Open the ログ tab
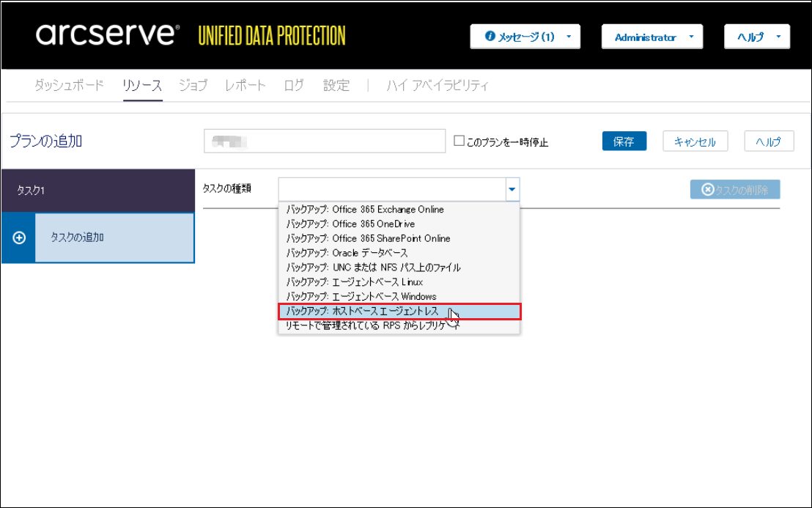This screenshot has height=508, width=812. [x=294, y=85]
